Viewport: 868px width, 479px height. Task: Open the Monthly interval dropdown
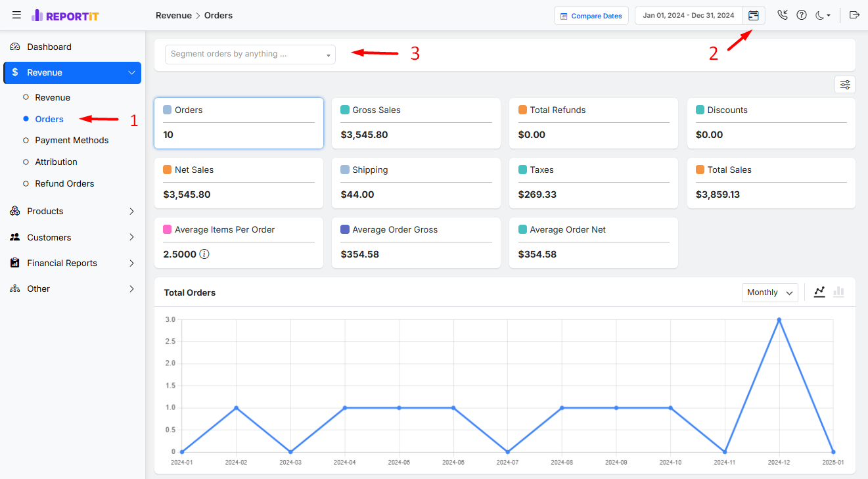tap(769, 292)
